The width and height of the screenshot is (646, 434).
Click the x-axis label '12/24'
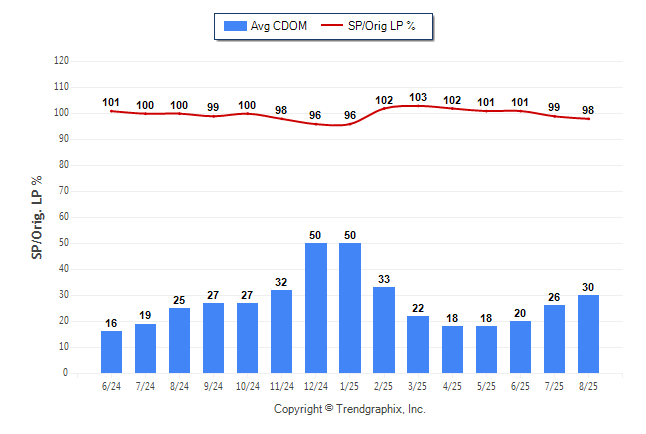coord(316,386)
